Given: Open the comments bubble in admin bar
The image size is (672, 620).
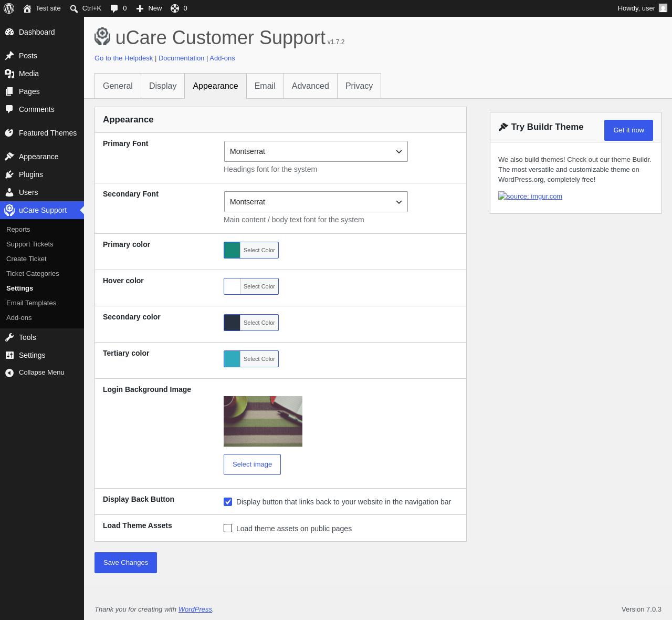Looking at the screenshot, I should [x=114, y=8].
